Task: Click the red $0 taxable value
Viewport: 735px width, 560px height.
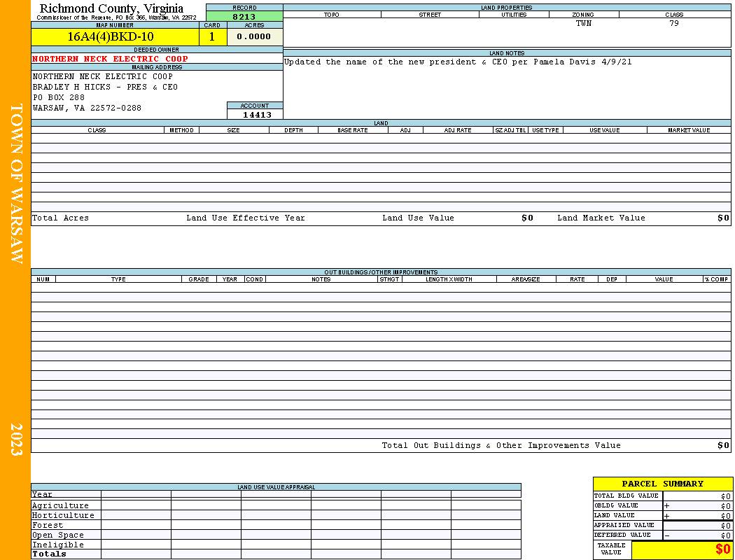Action: click(x=722, y=549)
